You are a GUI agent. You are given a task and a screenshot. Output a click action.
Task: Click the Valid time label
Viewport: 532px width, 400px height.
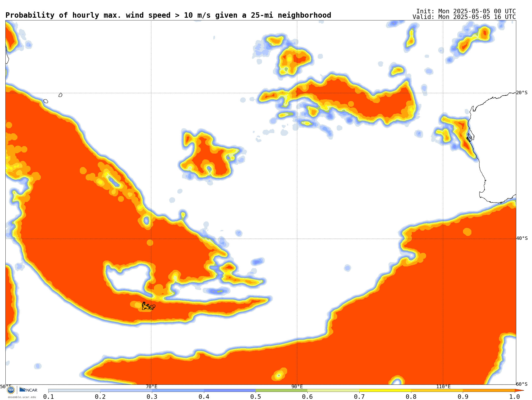coord(464,17)
